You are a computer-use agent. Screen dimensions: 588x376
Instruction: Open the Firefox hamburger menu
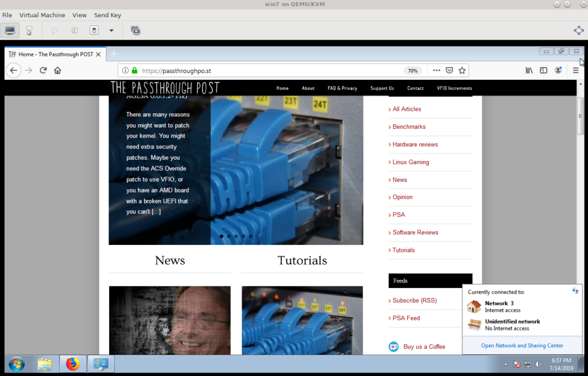click(x=575, y=70)
